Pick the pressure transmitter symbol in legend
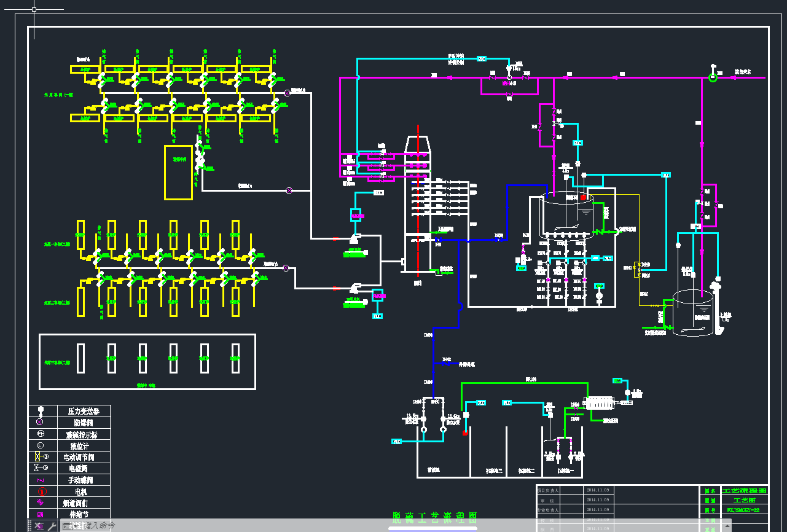This screenshot has height=532, width=787. pyautogui.click(x=41, y=410)
